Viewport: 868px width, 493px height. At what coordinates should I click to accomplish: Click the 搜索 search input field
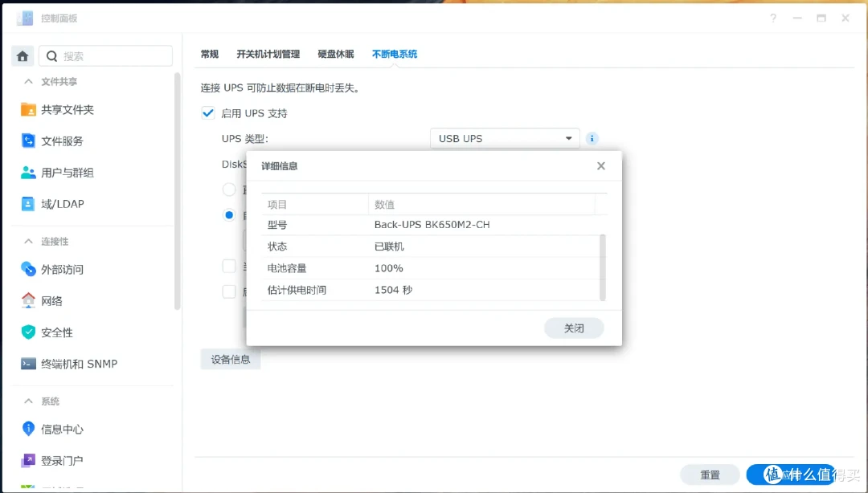click(106, 56)
